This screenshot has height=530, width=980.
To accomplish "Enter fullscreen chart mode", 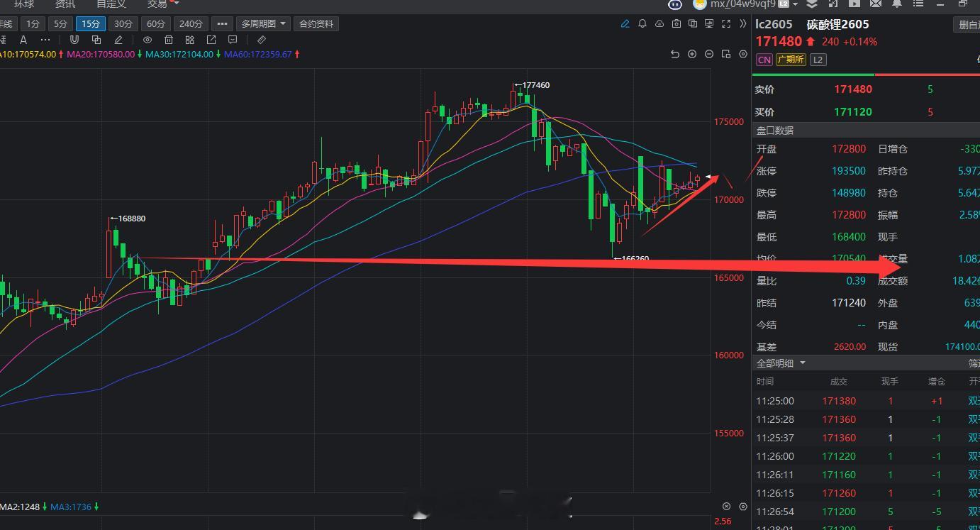I will point(726,23).
